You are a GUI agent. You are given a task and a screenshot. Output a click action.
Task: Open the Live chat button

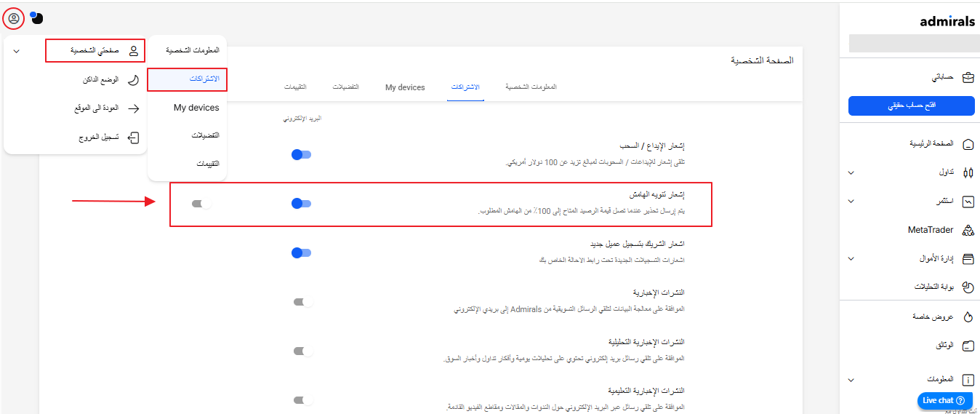point(943,400)
